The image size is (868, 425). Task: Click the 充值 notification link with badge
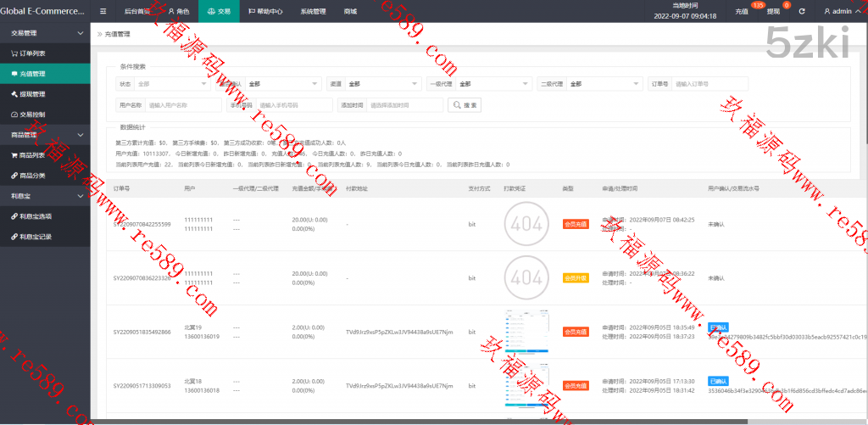743,12
